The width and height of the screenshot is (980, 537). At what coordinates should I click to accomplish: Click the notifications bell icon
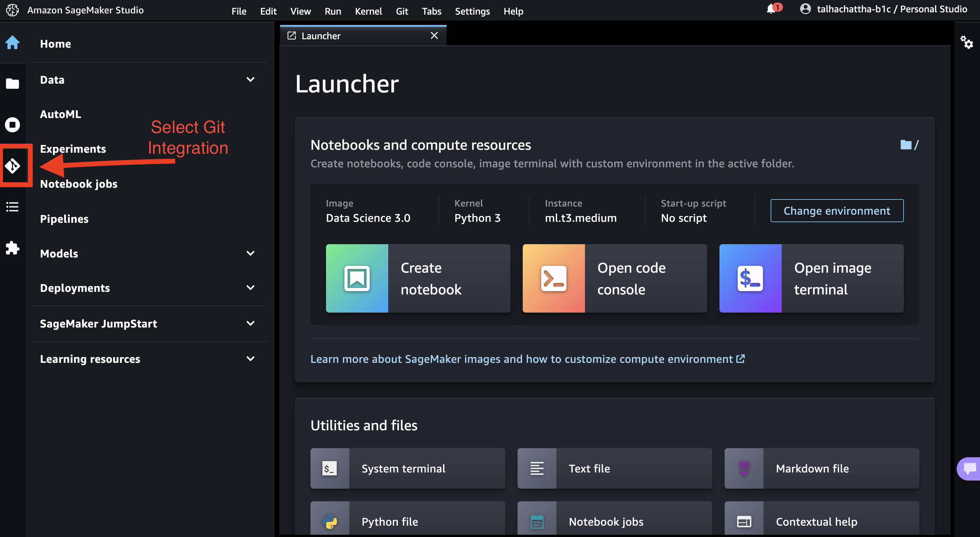click(x=771, y=9)
